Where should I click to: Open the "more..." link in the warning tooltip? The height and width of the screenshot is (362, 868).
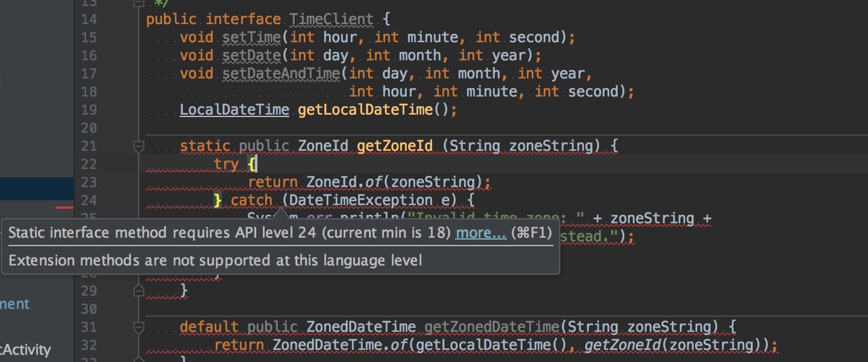point(480,232)
